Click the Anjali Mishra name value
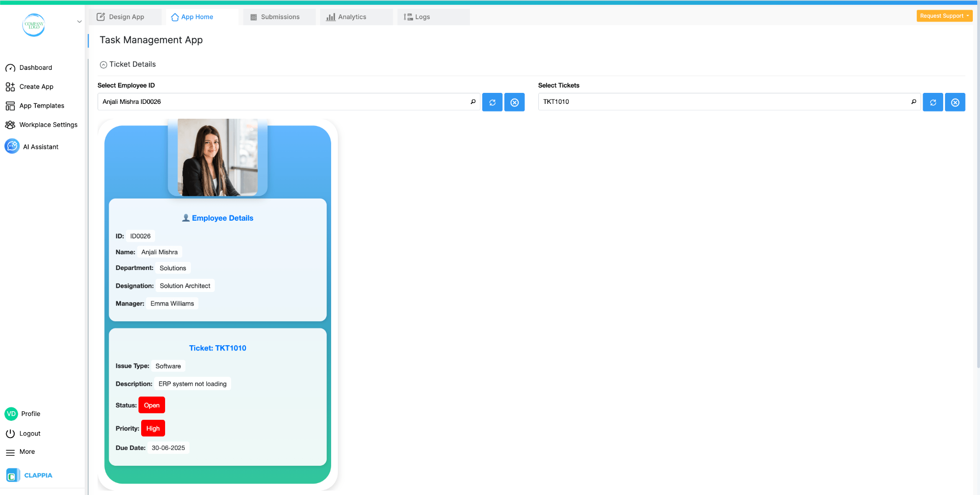The image size is (980, 495). coord(159,252)
